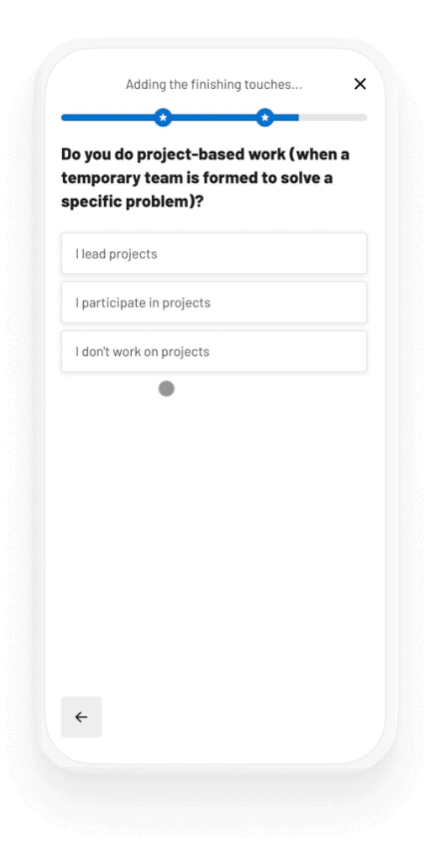
Task: Click the word "lead" in the first answer
Action: 93,254
